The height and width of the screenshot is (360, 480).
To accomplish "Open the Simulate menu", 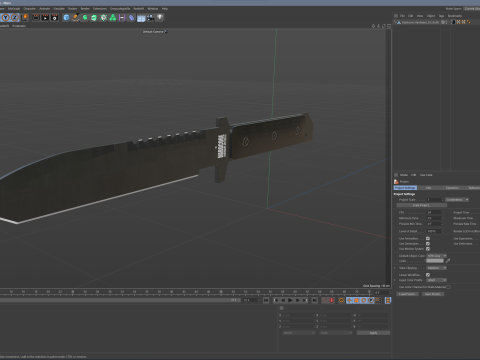I will tap(59, 9).
